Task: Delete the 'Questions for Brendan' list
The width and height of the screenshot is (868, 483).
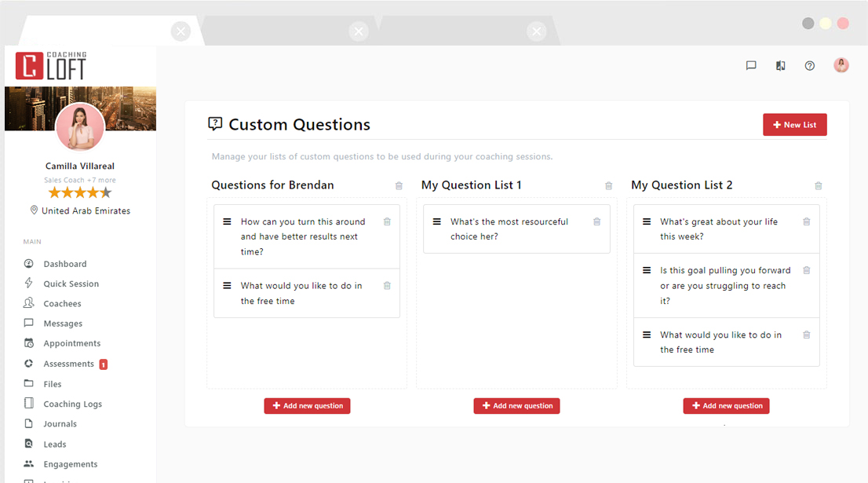Action: click(399, 186)
